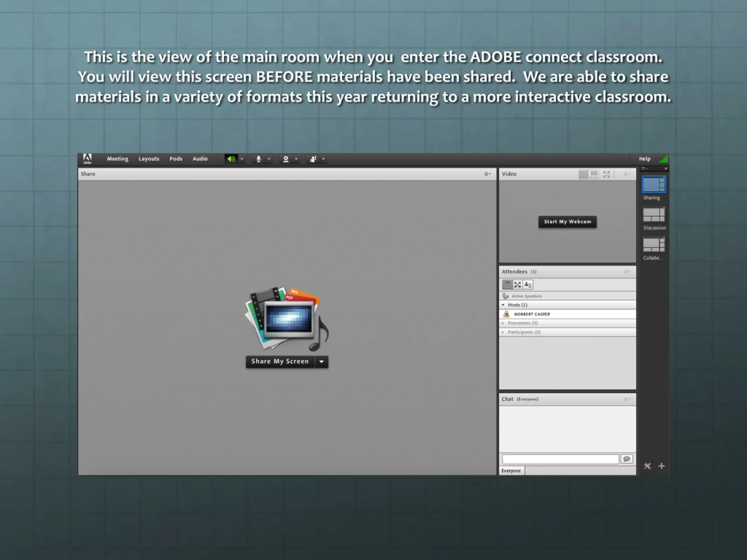Click the send chat message icon

point(627,459)
